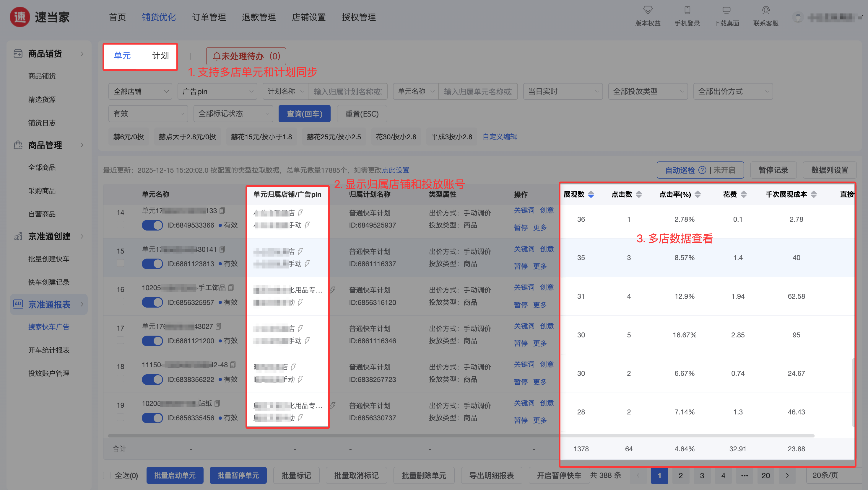Check the checkbox for row 16
Image resolution: width=868 pixels, height=490 pixels.
(x=120, y=302)
